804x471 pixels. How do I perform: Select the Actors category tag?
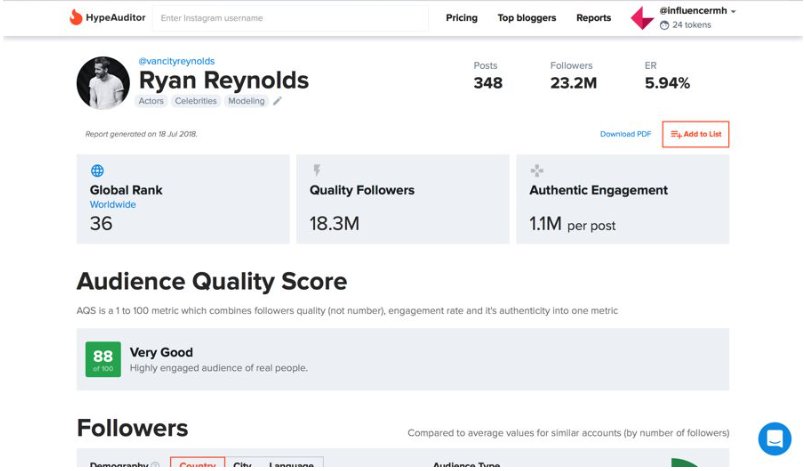point(151,101)
